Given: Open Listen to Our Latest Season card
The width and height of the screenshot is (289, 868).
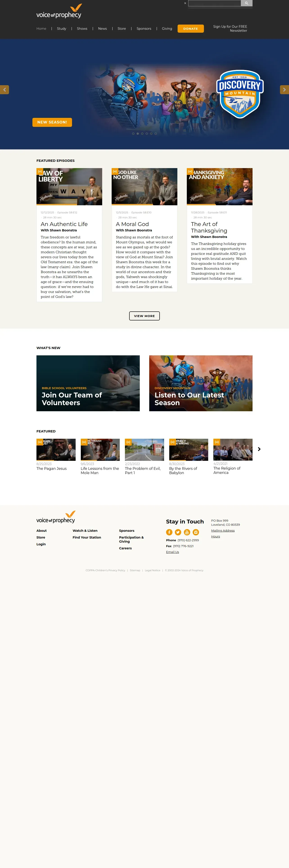Looking at the screenshot, I should (x=201, y=383).
